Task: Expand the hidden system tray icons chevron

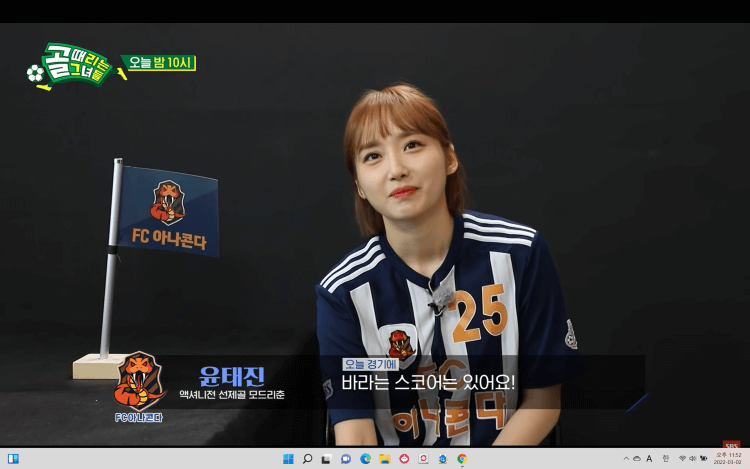Action: click(x=626, y=458)
